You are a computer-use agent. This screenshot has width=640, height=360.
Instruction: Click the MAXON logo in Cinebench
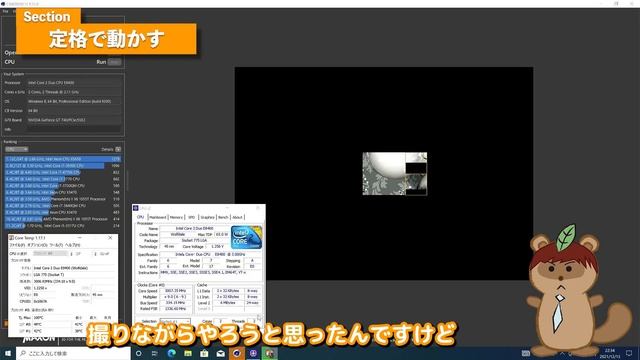click(39, 340)
